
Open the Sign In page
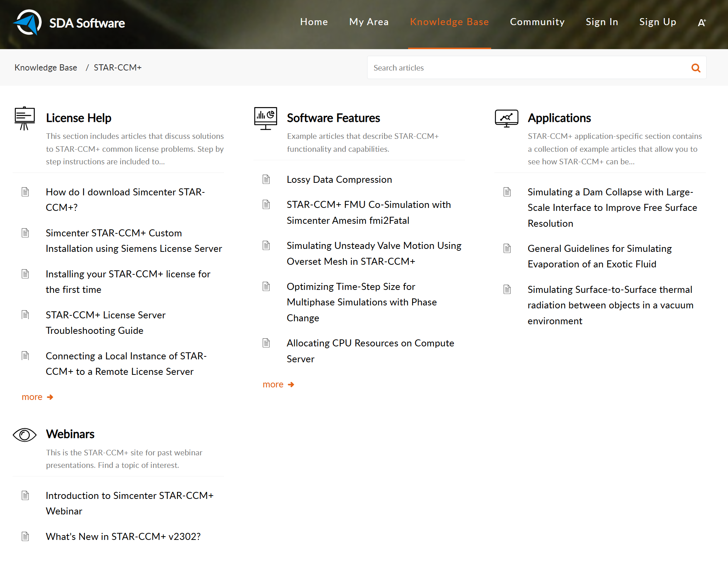point(601,22)
